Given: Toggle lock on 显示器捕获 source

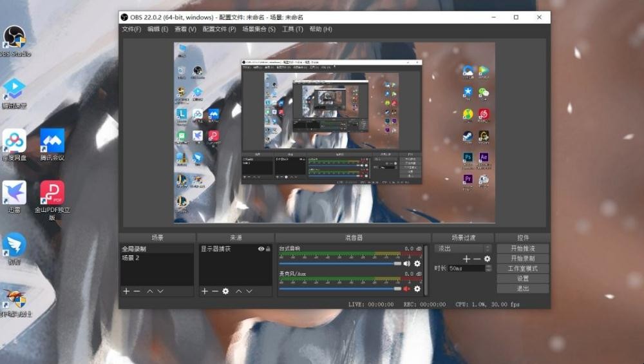Looking at the screenshot, I should 269,249.
